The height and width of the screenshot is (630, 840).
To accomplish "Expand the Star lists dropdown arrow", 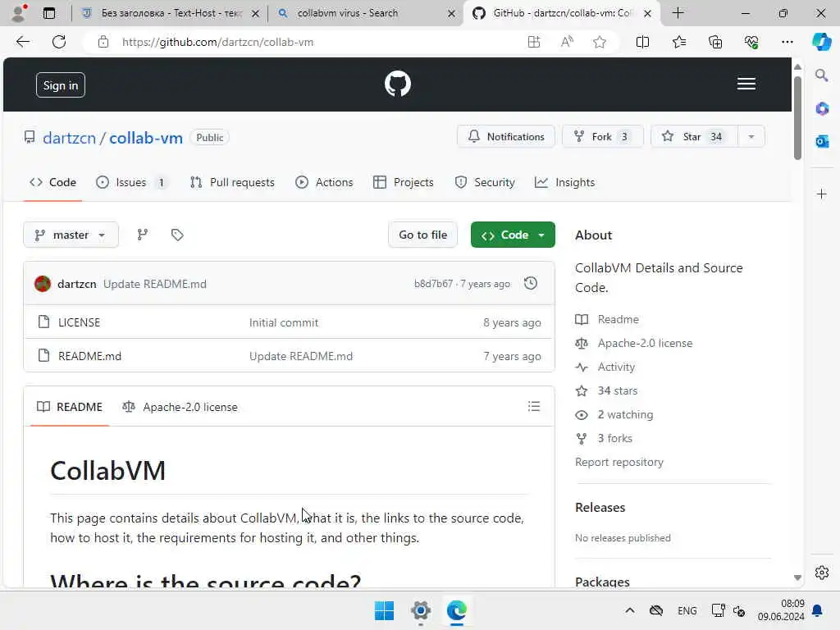I will tap(751, 137).
